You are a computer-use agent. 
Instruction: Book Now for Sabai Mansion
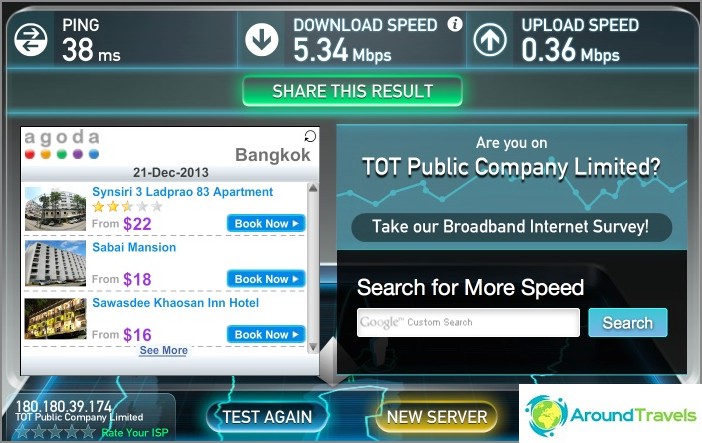click(266, 279)
